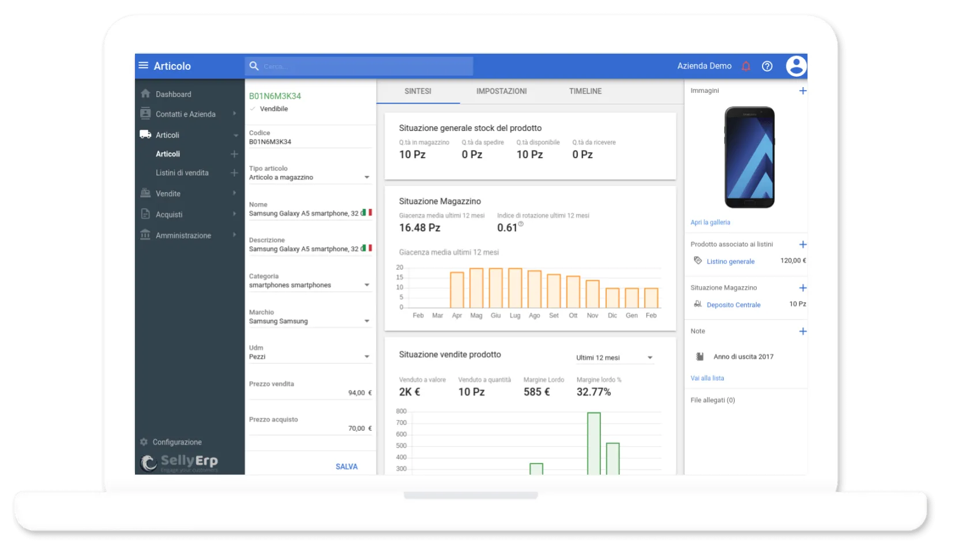Click the Anno di uscita 2017 note
Viewport: 969px width, 560px height.
(743, 356)
